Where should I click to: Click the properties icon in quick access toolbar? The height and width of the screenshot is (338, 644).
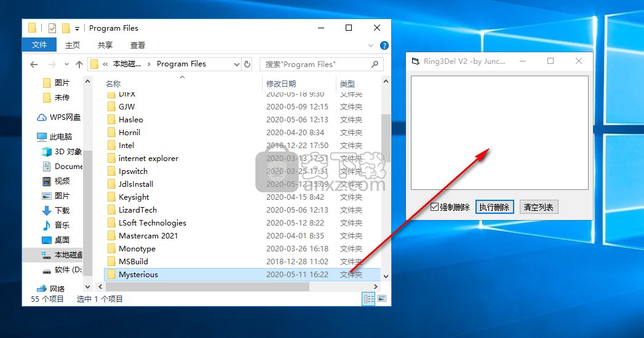click(52, 28)
